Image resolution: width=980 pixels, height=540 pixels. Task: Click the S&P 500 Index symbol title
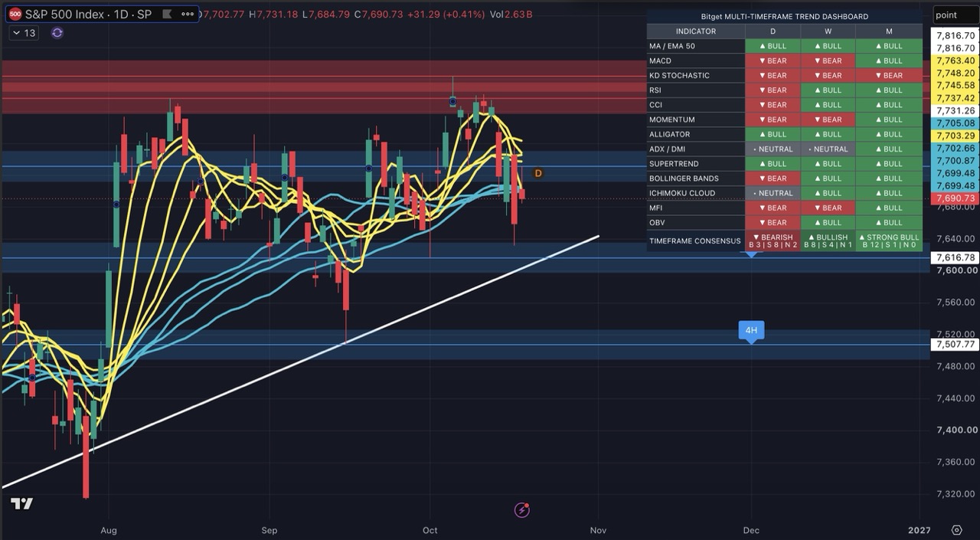(x=88, y=14)
